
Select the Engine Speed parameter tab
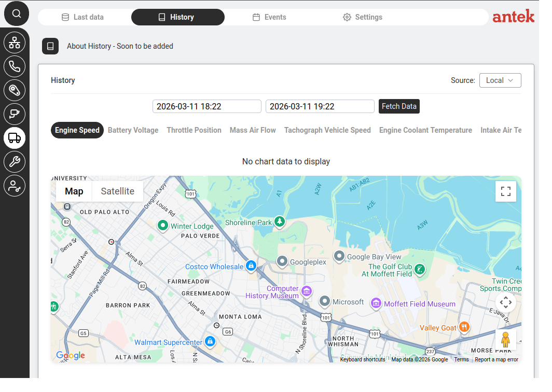77,130
